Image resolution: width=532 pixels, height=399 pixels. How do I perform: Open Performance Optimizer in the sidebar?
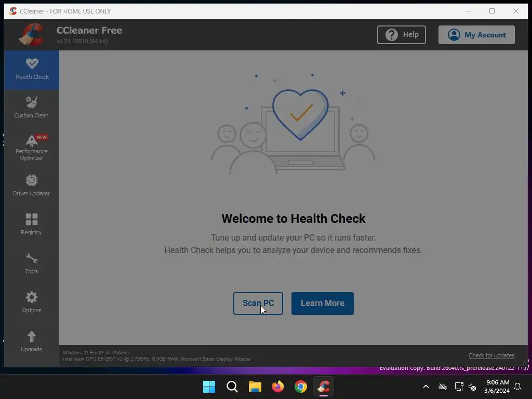[x=32, y=148]
